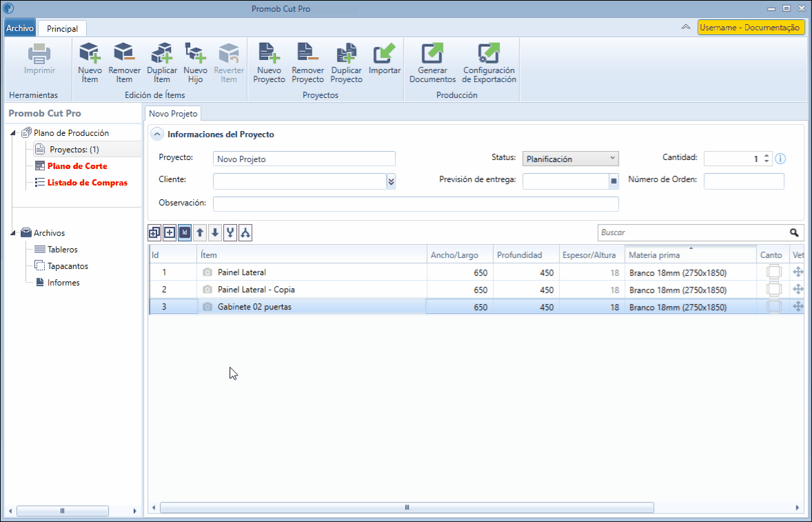This screenshot has width=812, height=522.
Task: Select the Painel Lateral - Copia row name
Action: (256, 290)
